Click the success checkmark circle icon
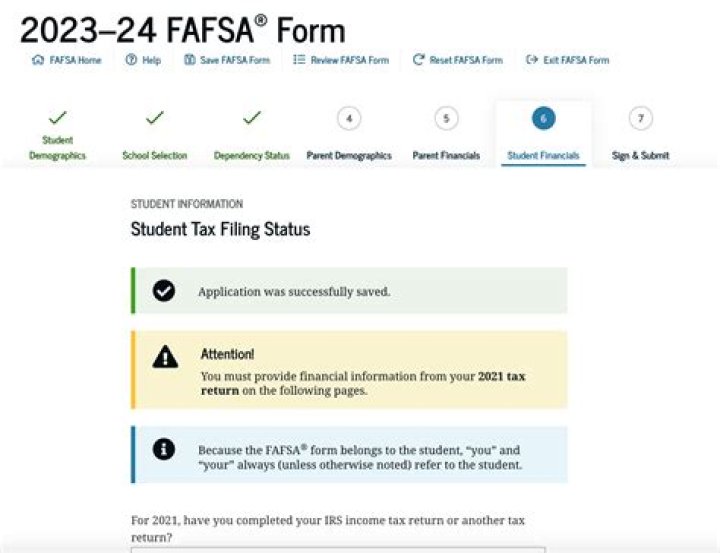 coord(164,291)
